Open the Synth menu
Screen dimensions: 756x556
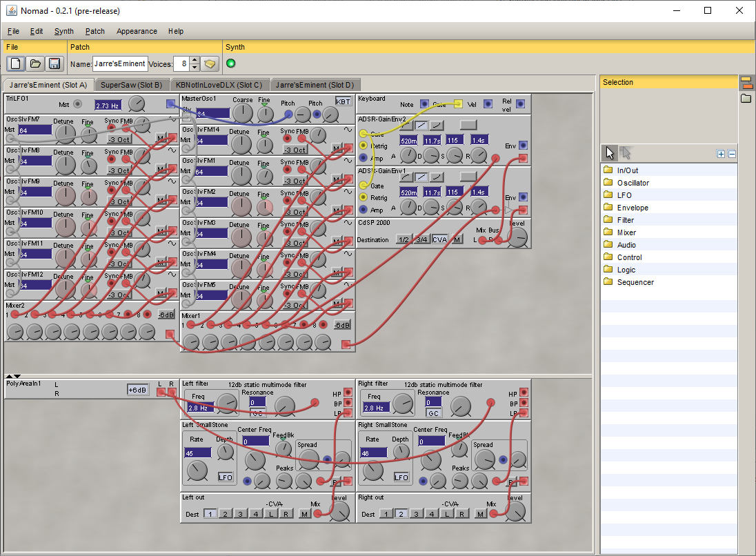point(64,31)
